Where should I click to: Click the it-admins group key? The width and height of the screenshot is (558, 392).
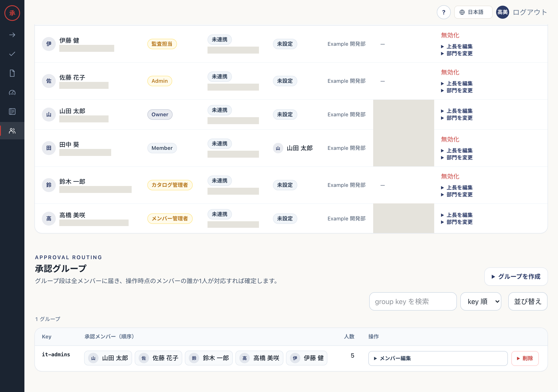(56, 354)
